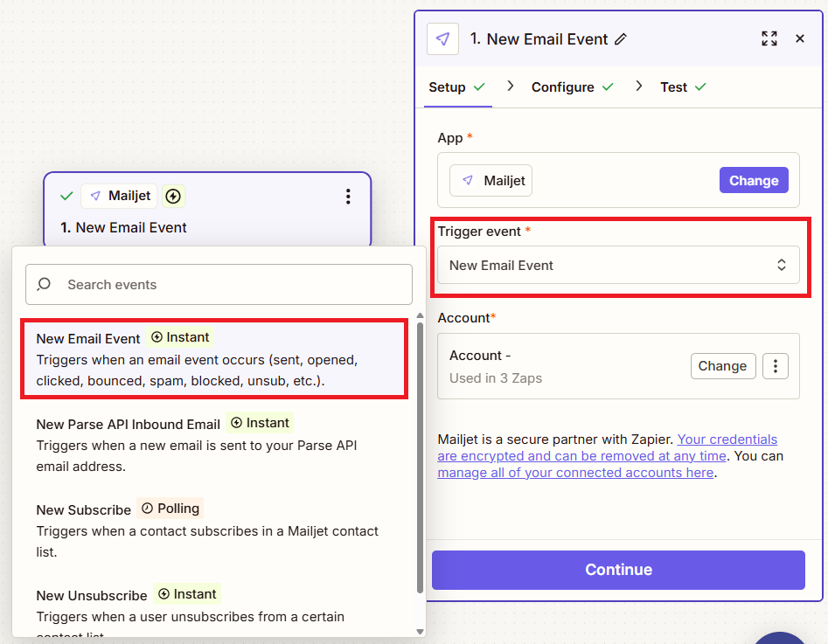
Task: Click into the Search events field
Action: (219, 285)
